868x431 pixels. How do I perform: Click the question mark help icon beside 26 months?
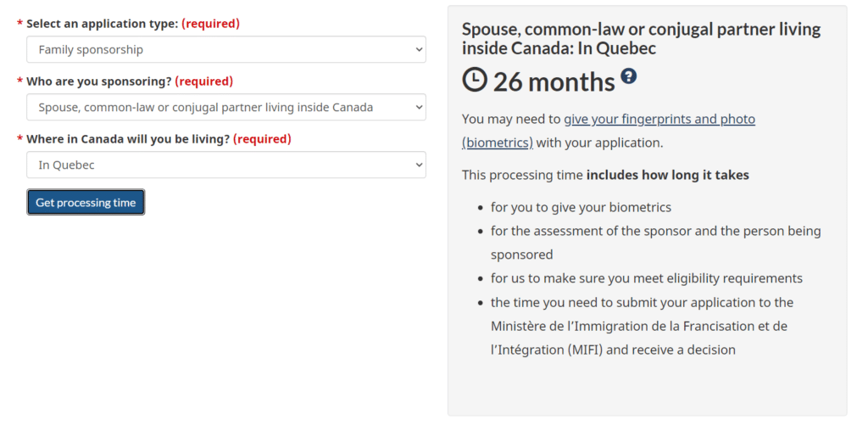point(628,76)
